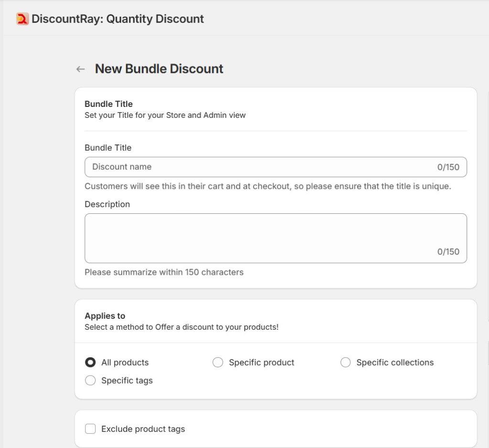489x448 pixels.
Task: Click the Bundle Title field's 0/150 counter
Action: [448, 167]
